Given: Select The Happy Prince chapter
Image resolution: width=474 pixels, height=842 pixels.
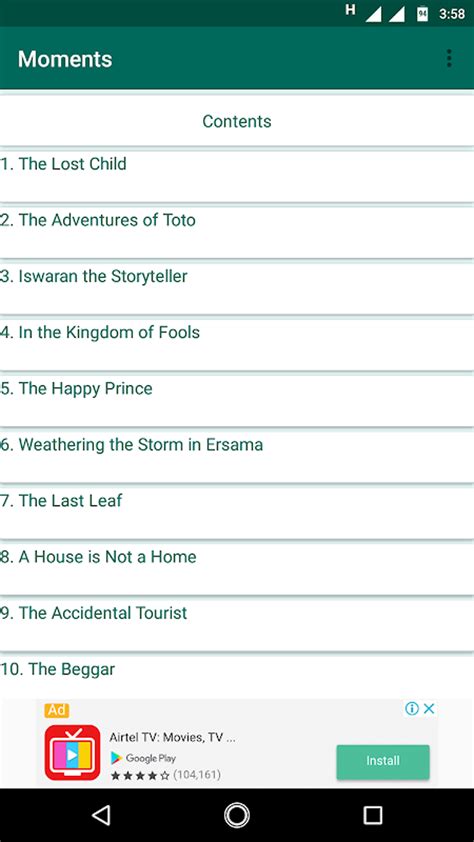Looking at the screenshot, I should 237,401.
